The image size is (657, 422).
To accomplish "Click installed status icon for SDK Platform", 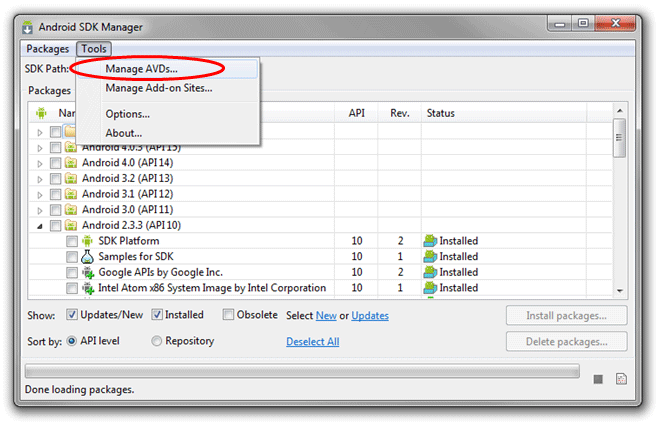I will coord(430,241).
